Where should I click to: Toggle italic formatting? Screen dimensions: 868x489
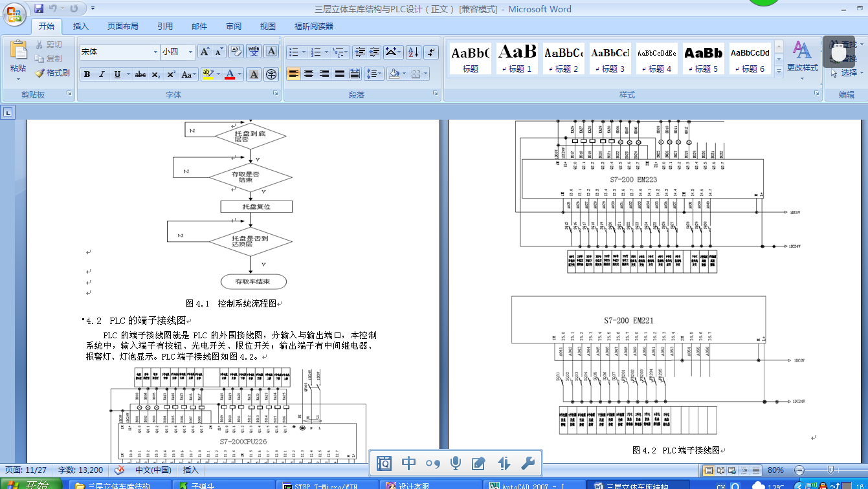point(102,74)
